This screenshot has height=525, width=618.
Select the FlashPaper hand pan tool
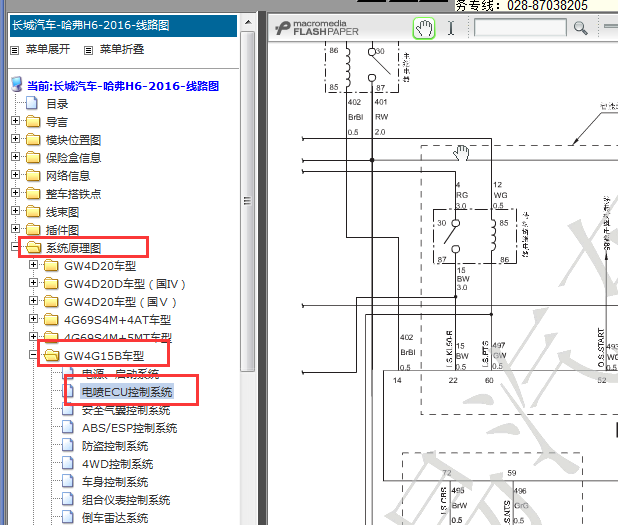(424, 28)
